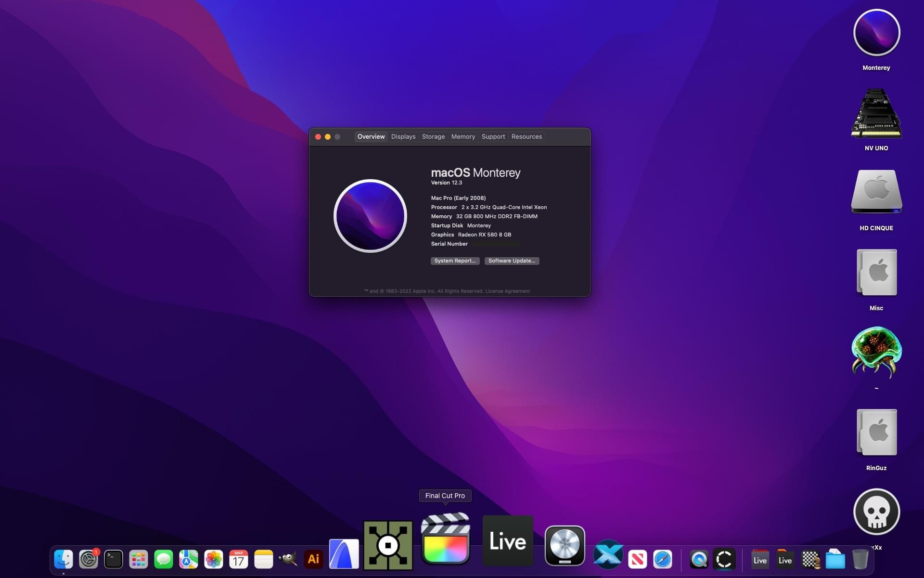Open the Live stack with orange tab
Image resolution: width=924 pixels, height=578 pixels.
785,559
